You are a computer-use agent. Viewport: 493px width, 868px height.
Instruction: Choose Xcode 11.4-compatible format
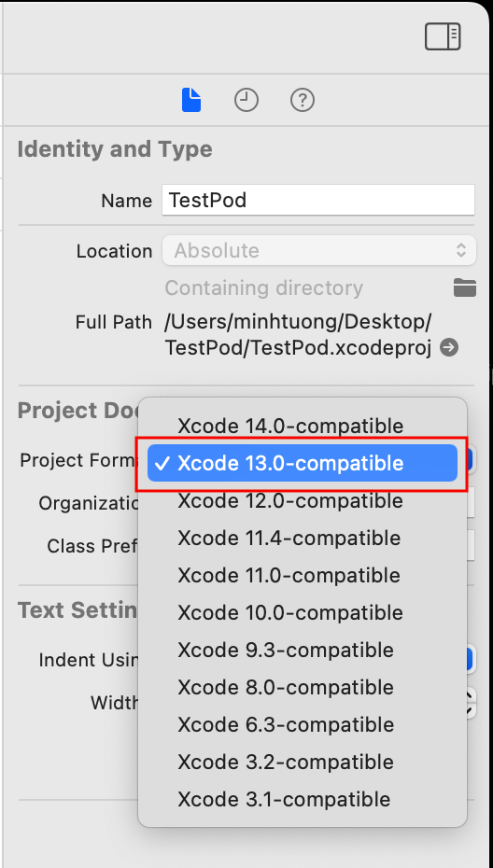tap(303, 539)
